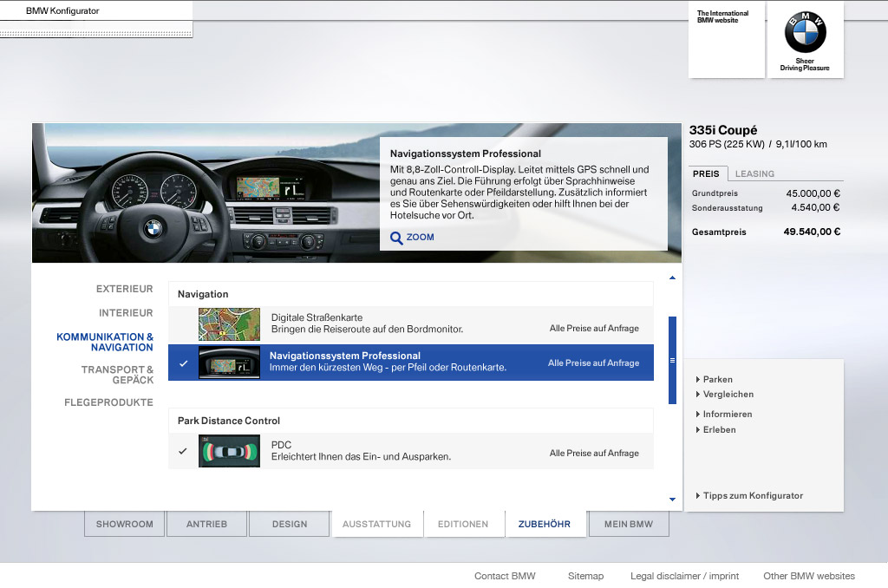Click the Gesamtpreis 49.540,00 € value
This screenshot has width=888, height=588.
coord(812,232)
